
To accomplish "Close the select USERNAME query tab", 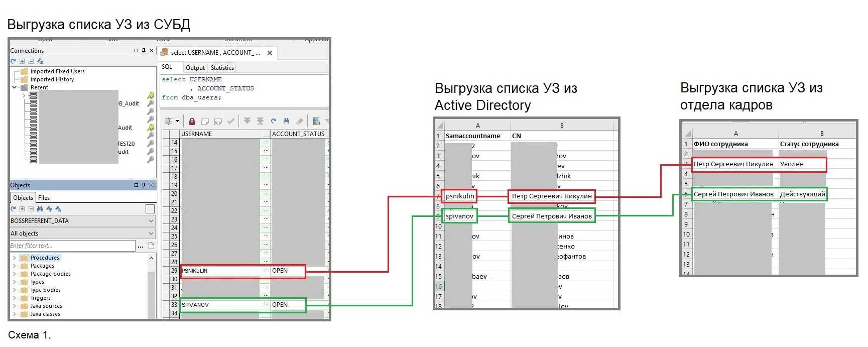I will click(x=270, y=53).
